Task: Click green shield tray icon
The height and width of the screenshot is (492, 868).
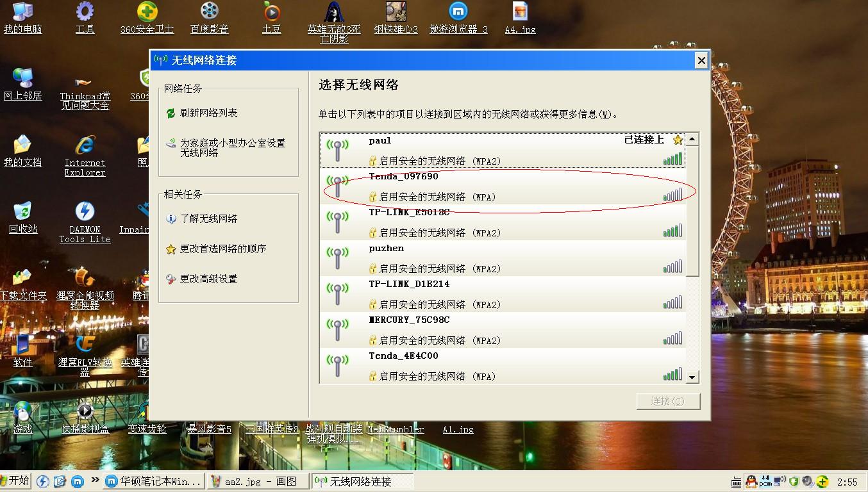Action: click(x=794, y=481)
